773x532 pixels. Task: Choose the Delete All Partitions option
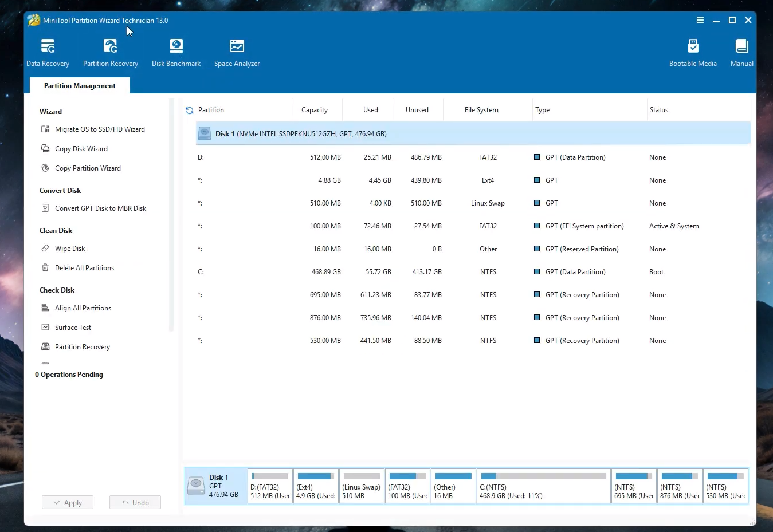click(x=84, y=268)
